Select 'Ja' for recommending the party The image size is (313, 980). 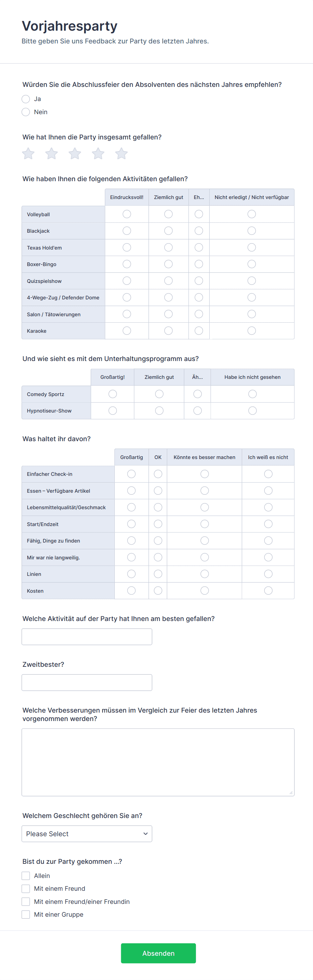click(x=26, y=99)
